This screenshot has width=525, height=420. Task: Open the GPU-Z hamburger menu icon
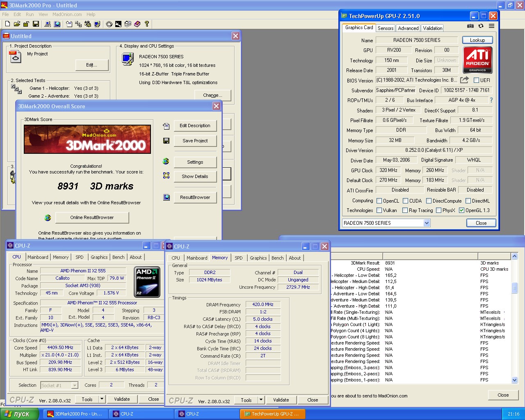(491, 26)
